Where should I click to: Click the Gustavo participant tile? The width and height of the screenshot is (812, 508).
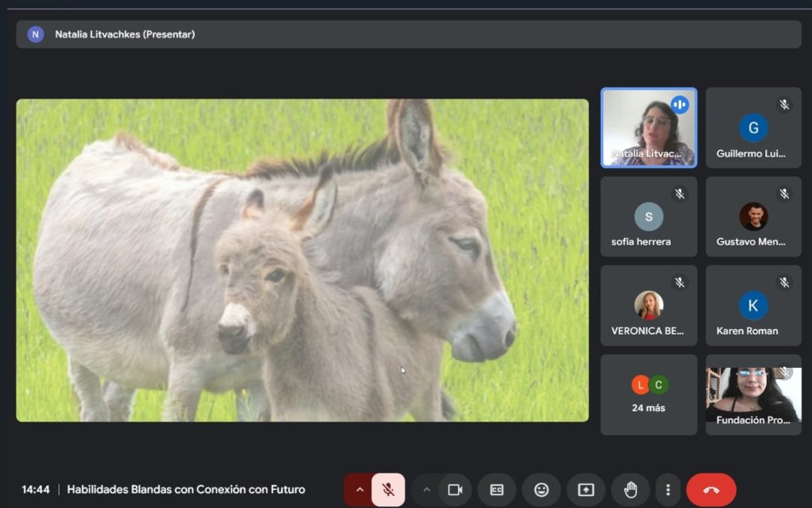click(753, 217)
